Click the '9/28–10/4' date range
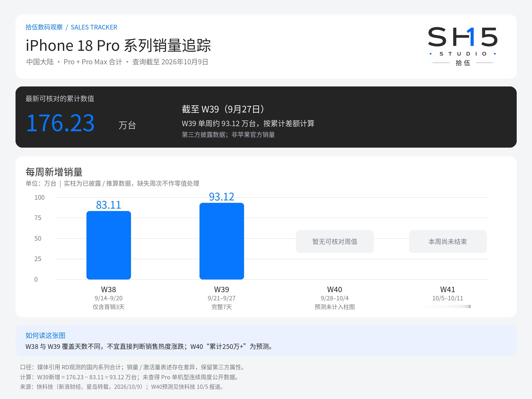The image size is (532, 399). (x=334, y=298)
